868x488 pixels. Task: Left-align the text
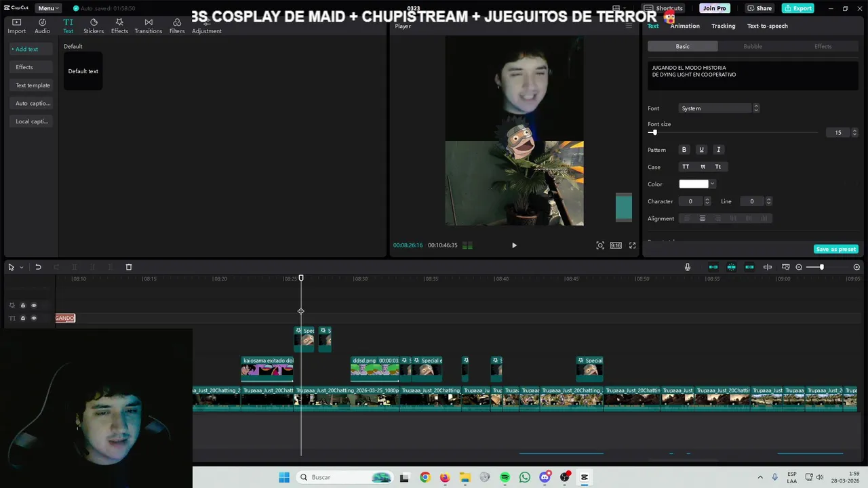click(x=687, y=218)
